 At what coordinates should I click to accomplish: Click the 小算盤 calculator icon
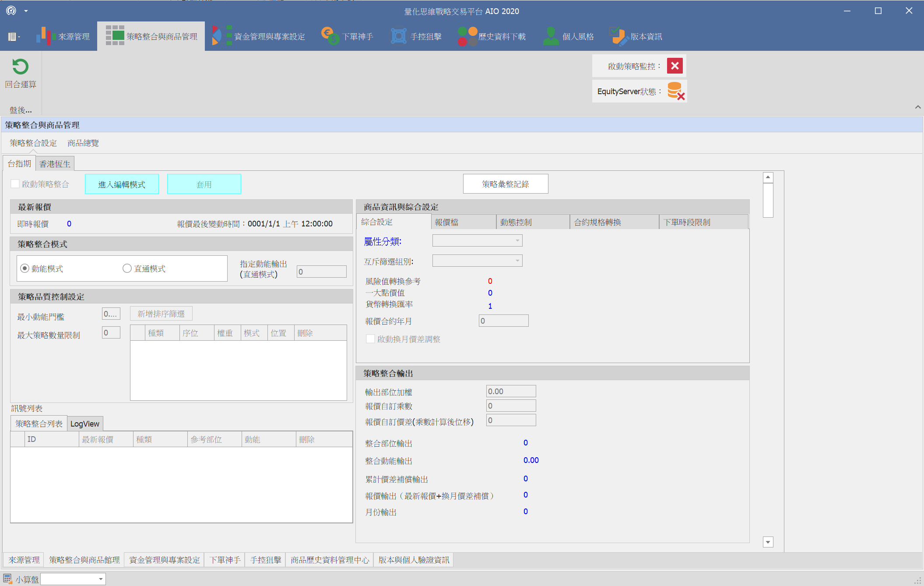7,579
